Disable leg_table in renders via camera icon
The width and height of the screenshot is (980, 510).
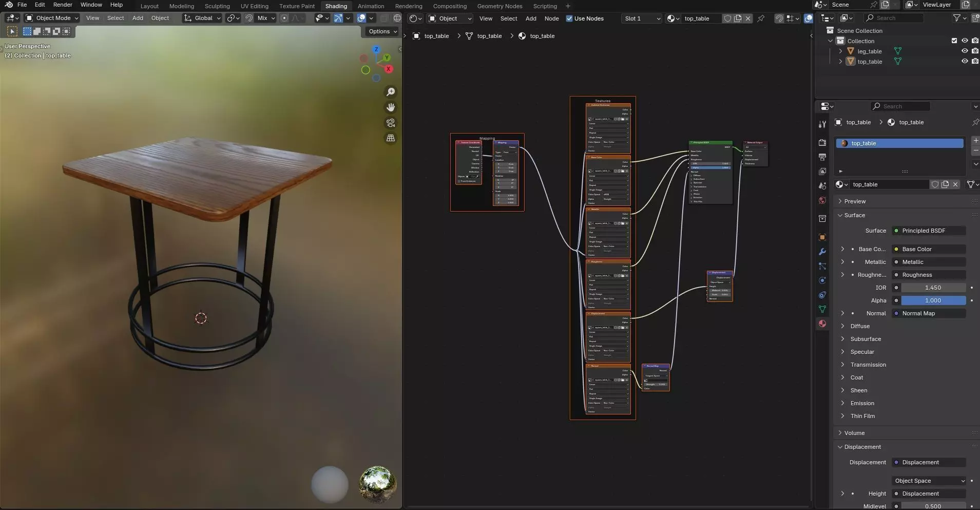[975, 51]
